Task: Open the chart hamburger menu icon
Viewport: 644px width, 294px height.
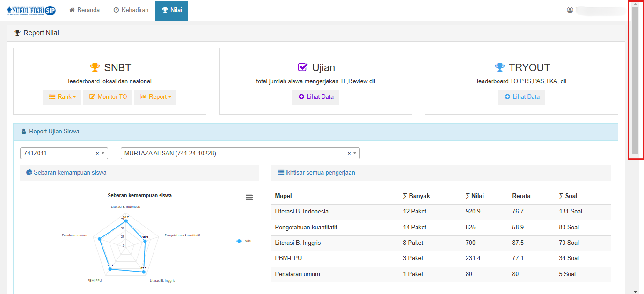Action: 249,198
